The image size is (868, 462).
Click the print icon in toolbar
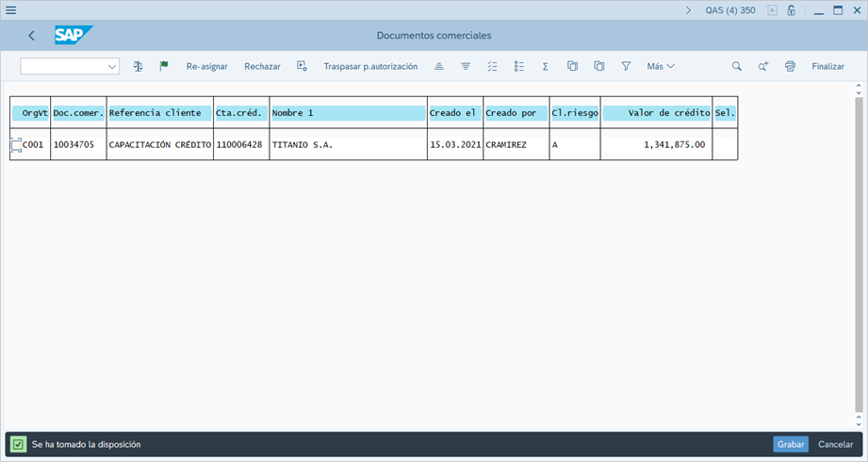click(x=790, y=67)
